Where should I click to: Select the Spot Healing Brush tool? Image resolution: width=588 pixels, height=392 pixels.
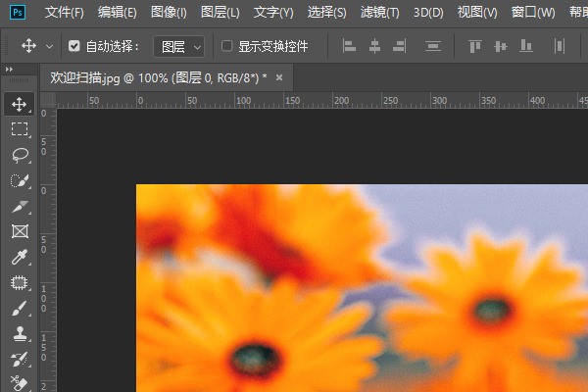click(x=20, y=282)
